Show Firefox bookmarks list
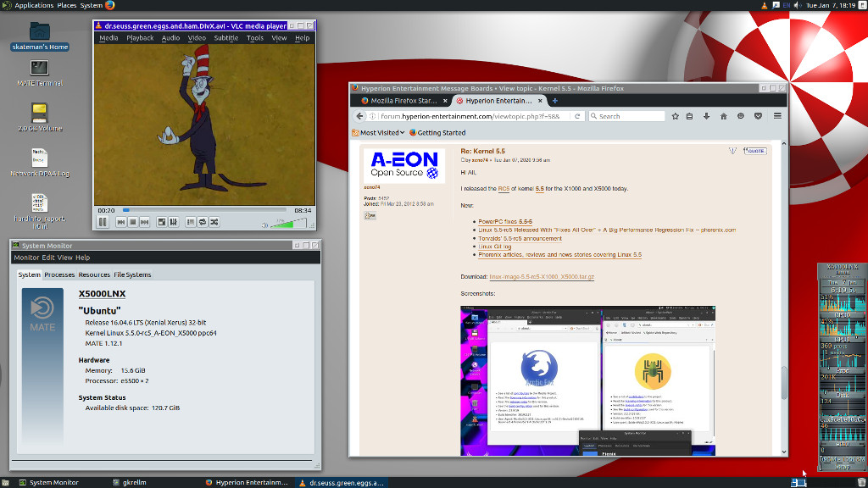 tap(690, 116)
